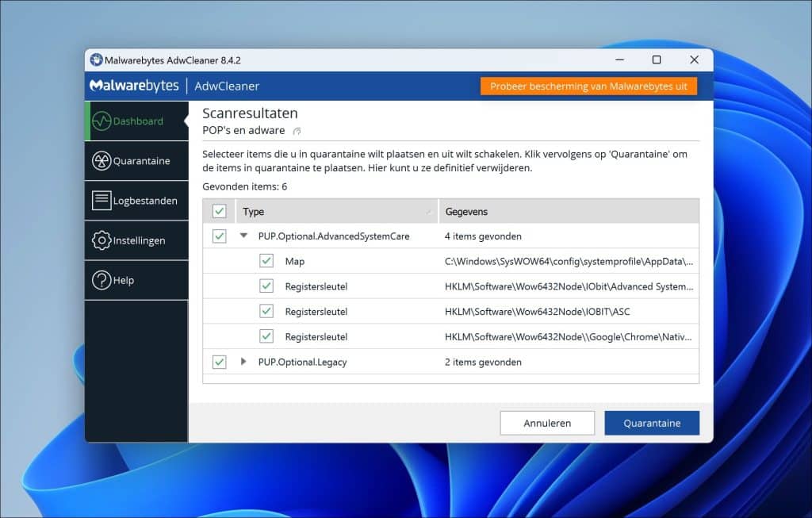Viewport: 812px width, 518px height.
Task: Click the Malwarebytes logo in the blue header
Action: tap(134, 86)
